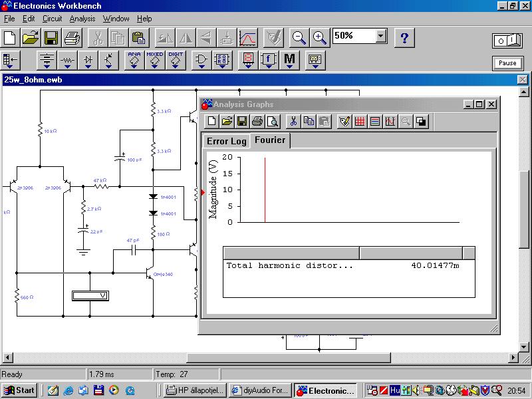Toggle grid in Analysis Graphs
Image resolution: width=532 pixels, height=399 pixels.
360,121
